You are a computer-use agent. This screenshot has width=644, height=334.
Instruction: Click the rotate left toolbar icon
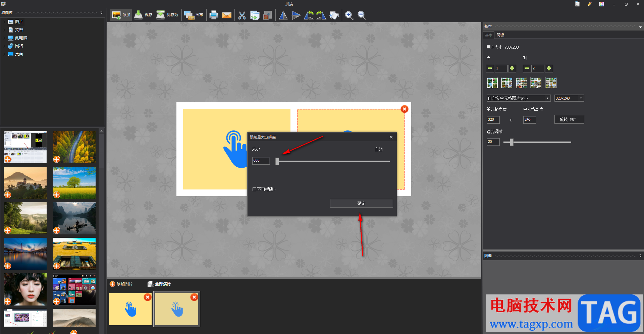[x=309, y=15]
